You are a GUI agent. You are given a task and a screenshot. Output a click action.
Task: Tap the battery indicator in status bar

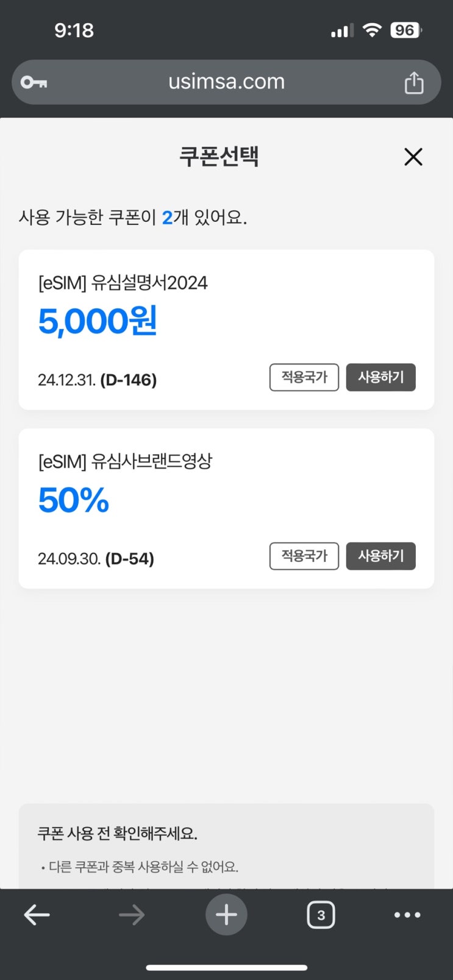[x=405, y=30]
